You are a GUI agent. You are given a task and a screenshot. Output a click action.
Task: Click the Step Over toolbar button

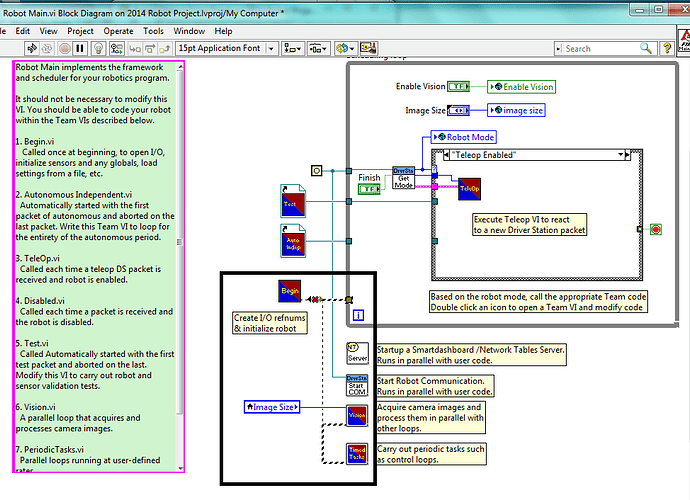coord(150,48)
